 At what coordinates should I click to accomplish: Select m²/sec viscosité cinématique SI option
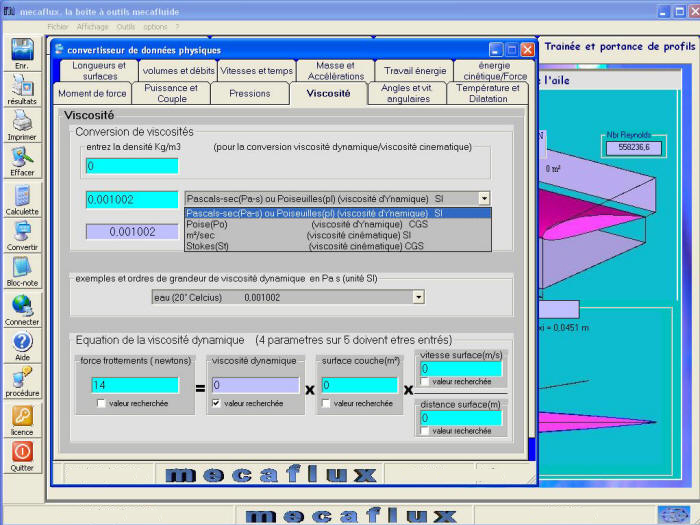[338, 235]
